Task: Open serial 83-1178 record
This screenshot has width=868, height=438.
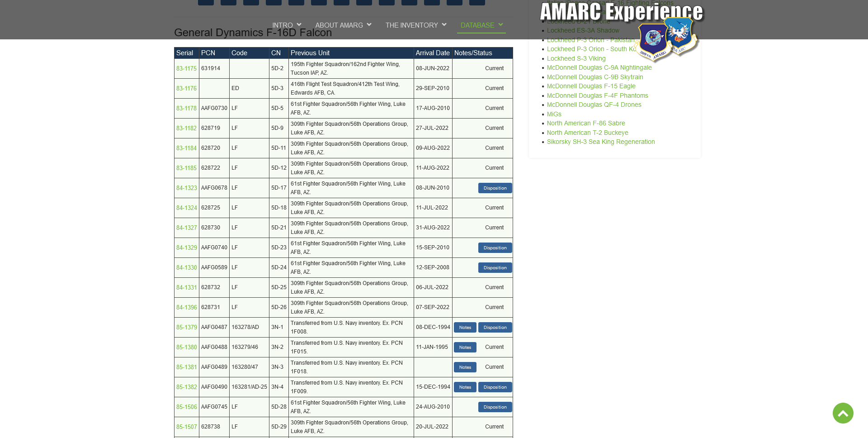Action: pyautogui.click(x=186, y=108)
